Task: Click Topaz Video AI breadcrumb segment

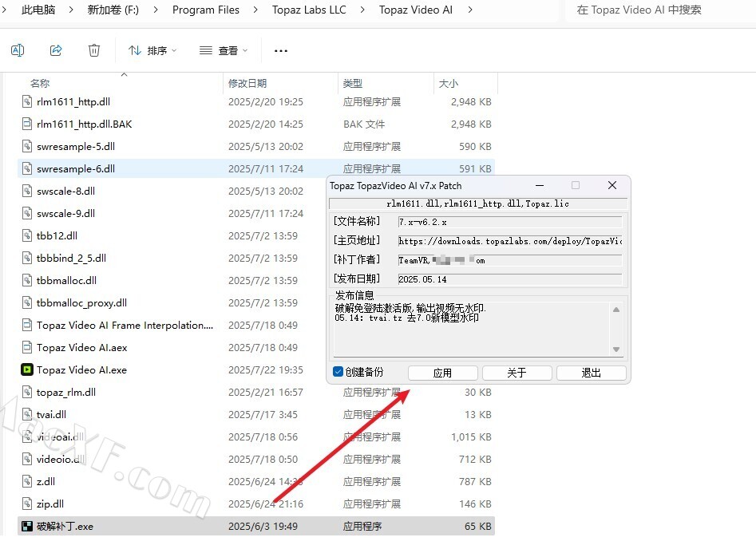Action: point(416,10)
